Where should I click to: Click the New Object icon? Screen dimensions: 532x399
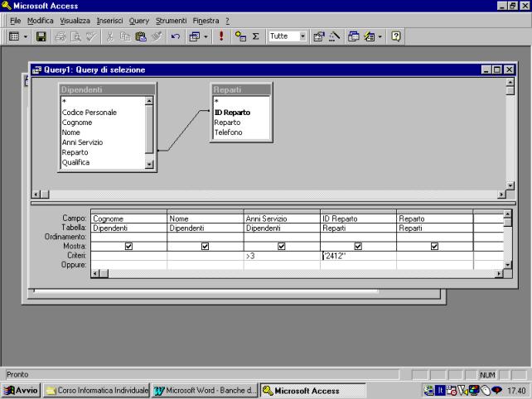(369, 36)
